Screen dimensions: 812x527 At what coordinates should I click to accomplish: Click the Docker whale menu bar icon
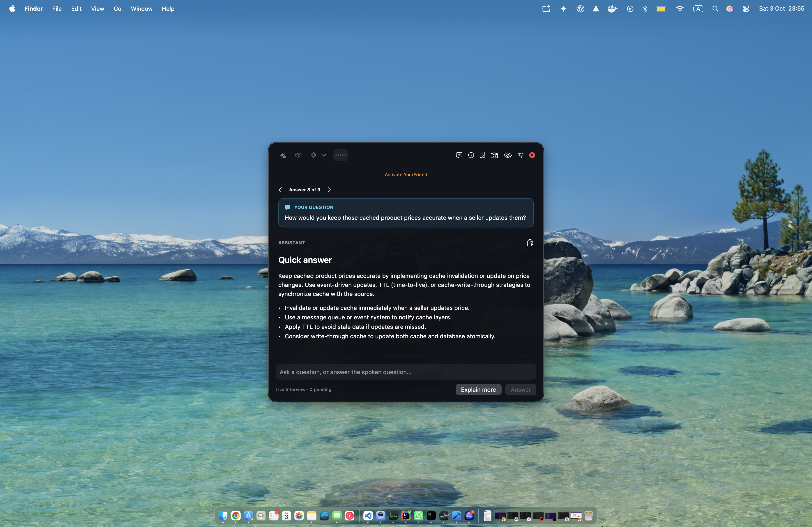[612, 9]
